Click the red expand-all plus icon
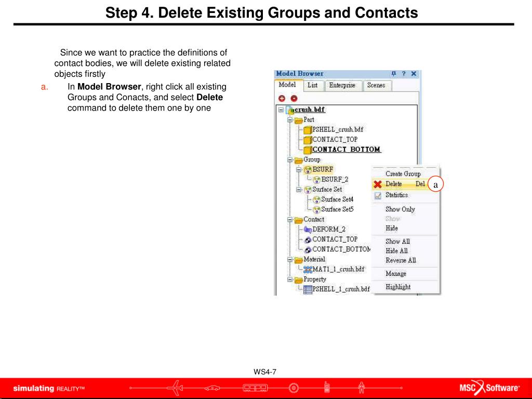The image size is (532, 399). pos(282,98)
